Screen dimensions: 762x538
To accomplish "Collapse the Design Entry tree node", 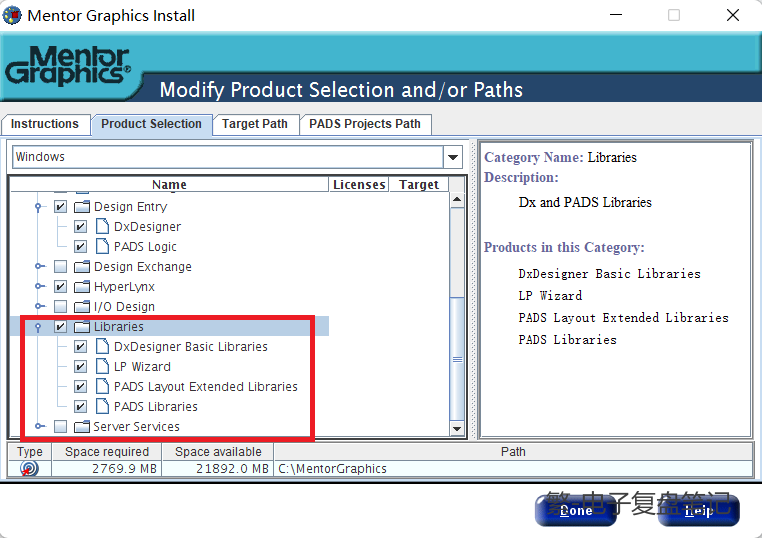I will tap(38, 207).
